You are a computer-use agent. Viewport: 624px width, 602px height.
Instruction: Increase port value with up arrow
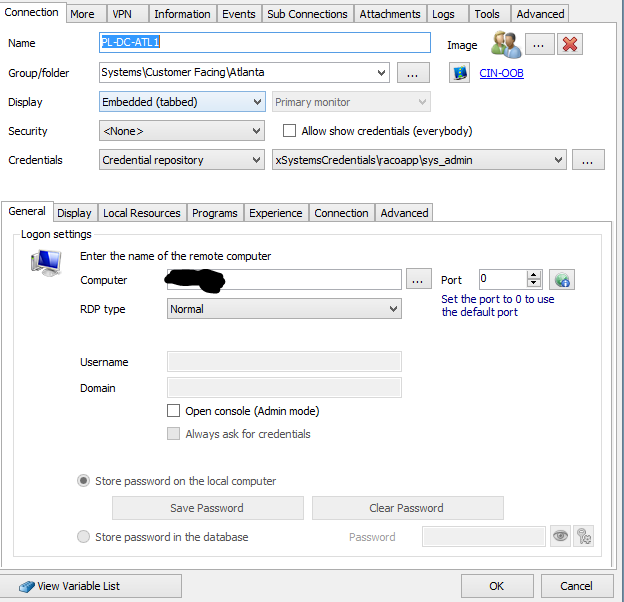(x=534, y=275)
